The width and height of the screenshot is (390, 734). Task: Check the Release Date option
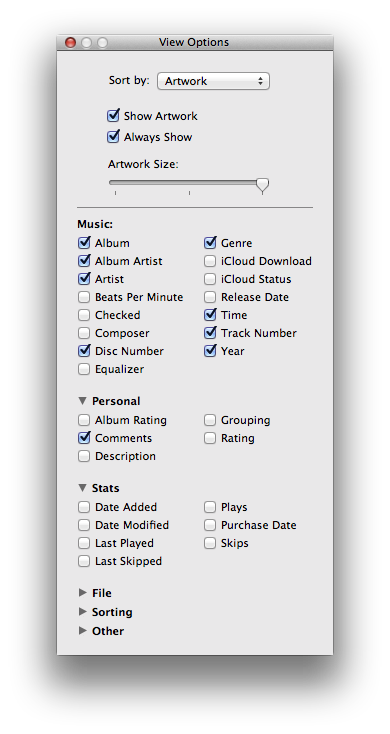click(x=210, y=297)
